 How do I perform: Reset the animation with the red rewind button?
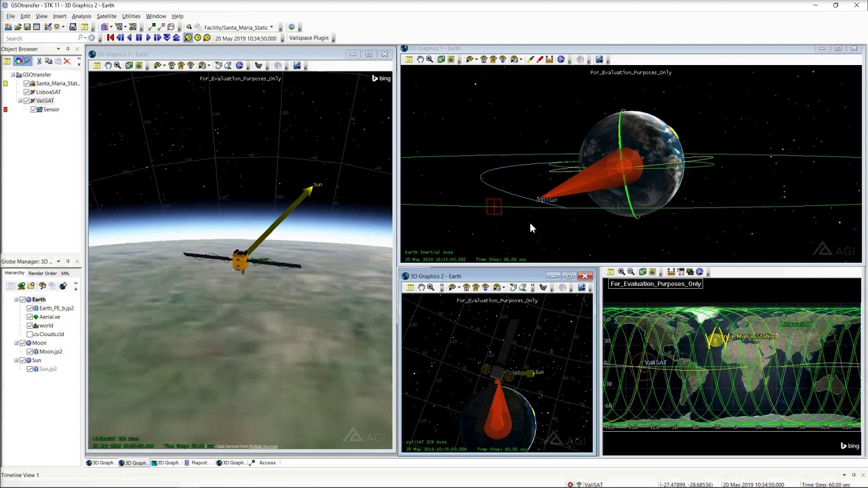point(111,38)
